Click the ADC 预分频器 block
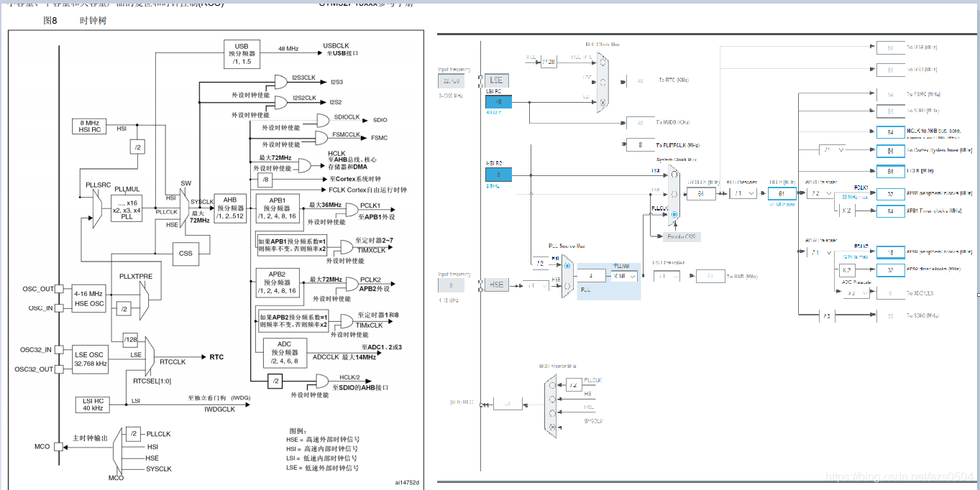 [285, 352]
